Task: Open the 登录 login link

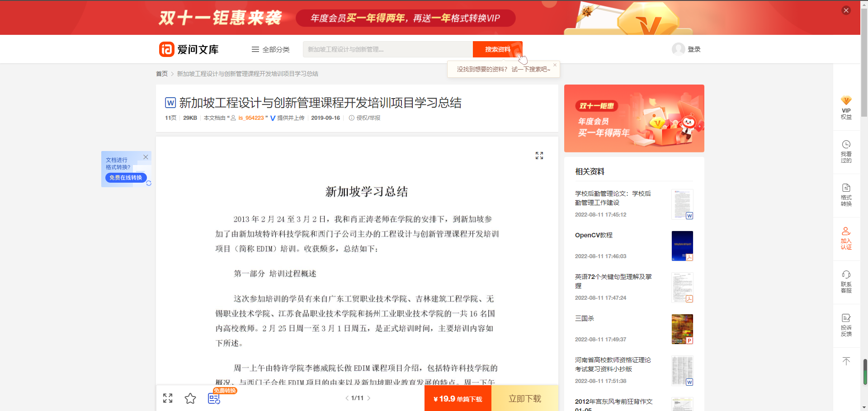Action: 693,49
